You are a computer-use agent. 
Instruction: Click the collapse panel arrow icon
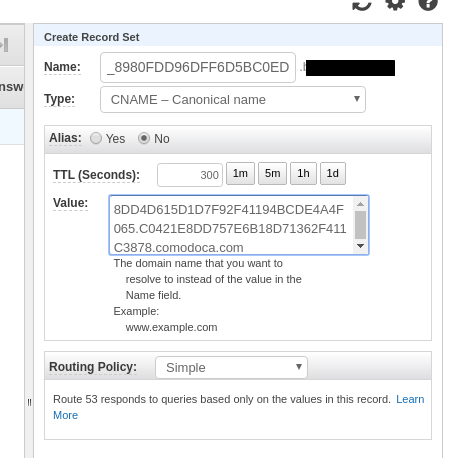pyautogui.click(x=5, y=45)
